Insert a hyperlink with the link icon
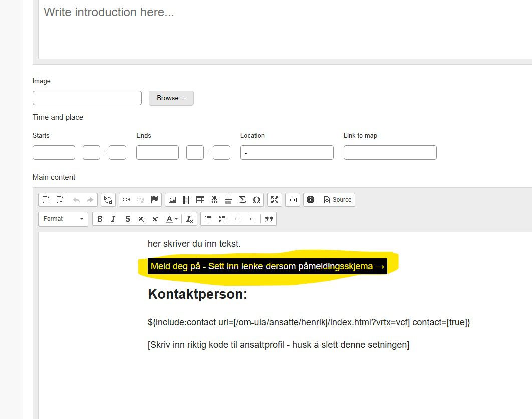Screen dimensions: 532x419 pyautogui.click(x=126, y=200)
